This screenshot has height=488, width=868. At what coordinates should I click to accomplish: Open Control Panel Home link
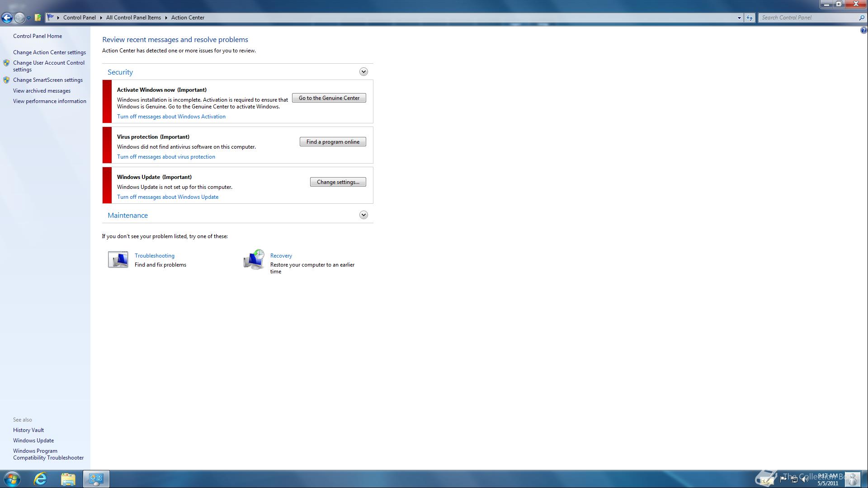click(x=38, y=36)
